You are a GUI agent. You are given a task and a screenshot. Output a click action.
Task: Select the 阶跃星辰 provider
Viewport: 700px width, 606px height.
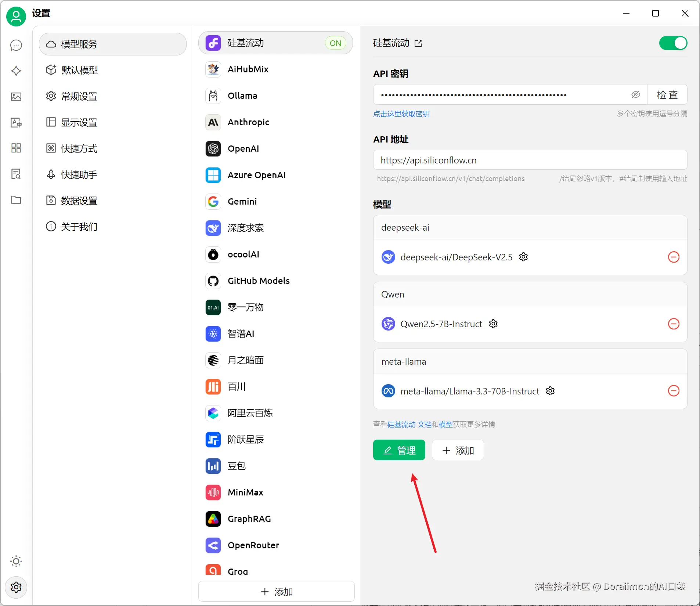pyautogui.click(x=275, y=440)
